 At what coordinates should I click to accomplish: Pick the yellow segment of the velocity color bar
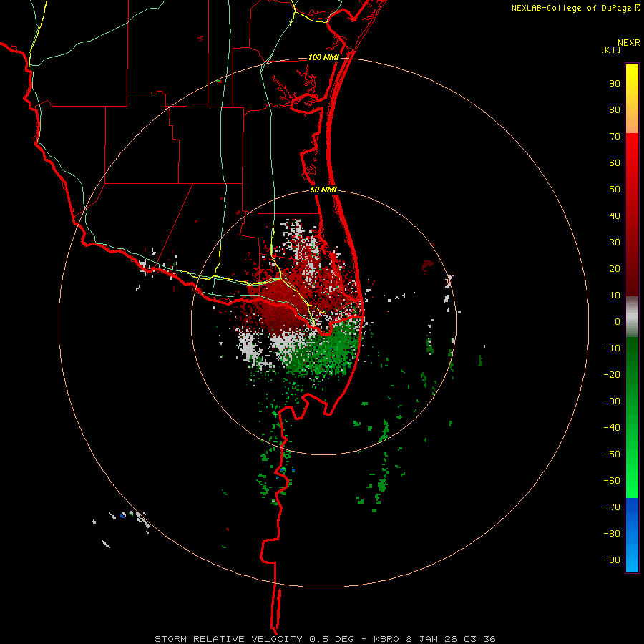click(632, 99)
